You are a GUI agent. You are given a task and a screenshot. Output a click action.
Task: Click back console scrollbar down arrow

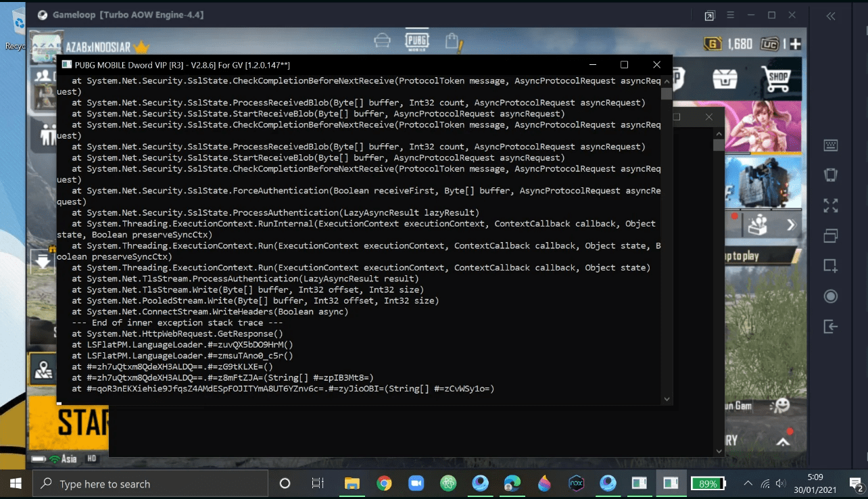coord(718,451)
